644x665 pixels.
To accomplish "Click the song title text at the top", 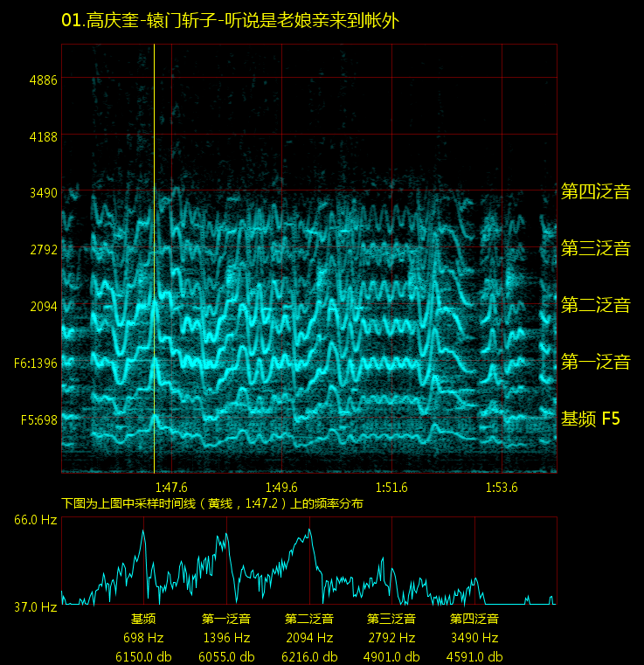I will pos(230,21).
